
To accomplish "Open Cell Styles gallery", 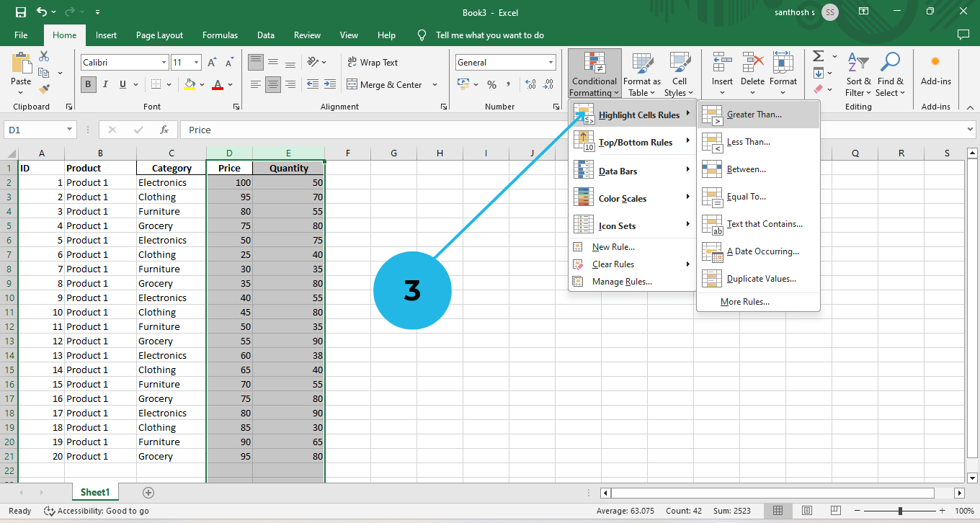I will 679,74.
